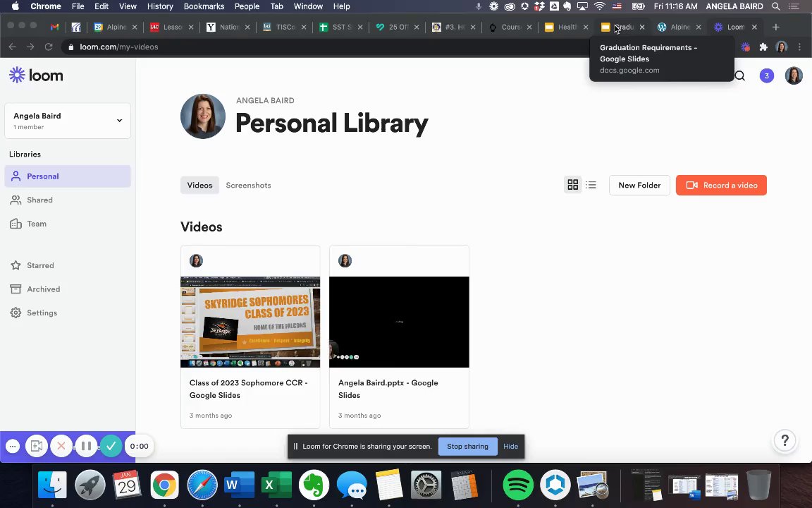This screenshot has width=812, height=508.
Task: Switch to the Screenshots tab
Action: 248,185
